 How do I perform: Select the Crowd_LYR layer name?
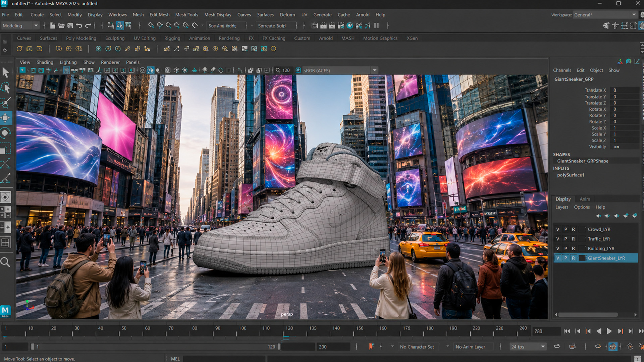click(599, 229)
